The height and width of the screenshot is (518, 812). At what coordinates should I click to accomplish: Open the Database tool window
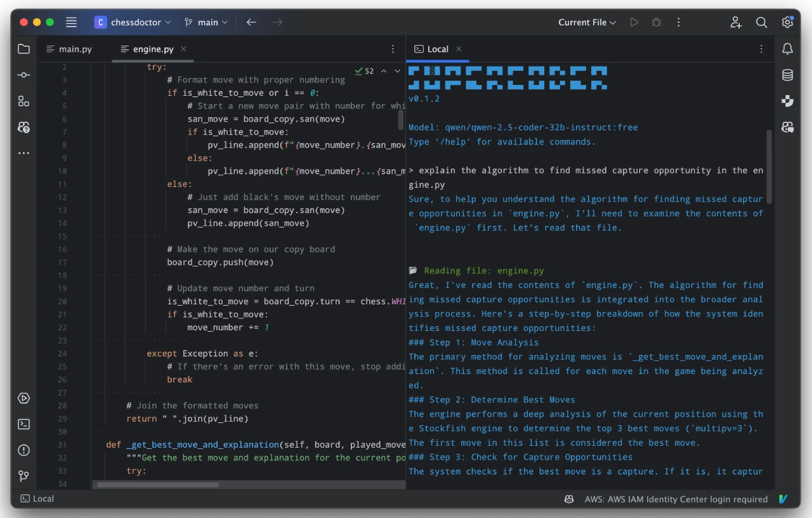click(787, 75)
